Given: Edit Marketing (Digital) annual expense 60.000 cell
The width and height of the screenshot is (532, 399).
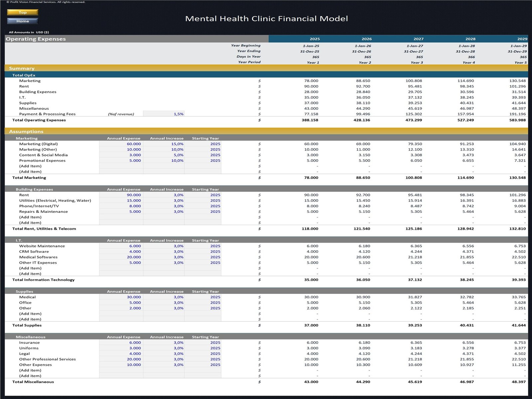Looking at the screenshot, I should click(x=121, y=144).
